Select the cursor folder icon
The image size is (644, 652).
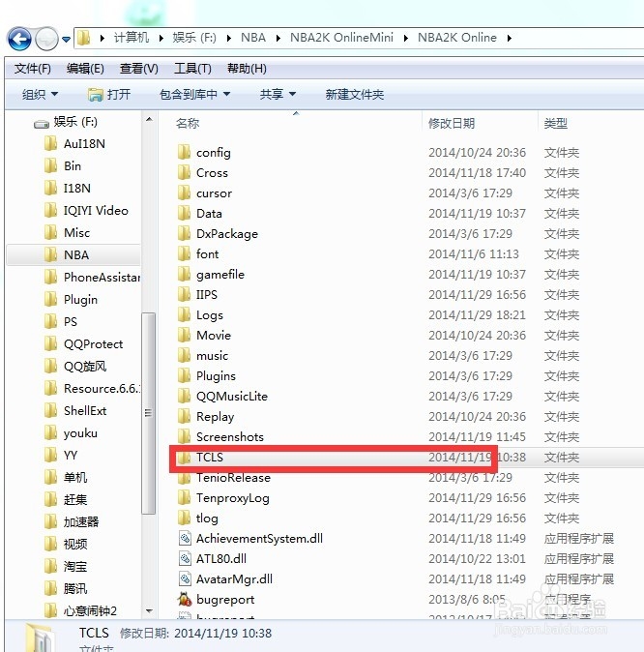tap(184, 193)
